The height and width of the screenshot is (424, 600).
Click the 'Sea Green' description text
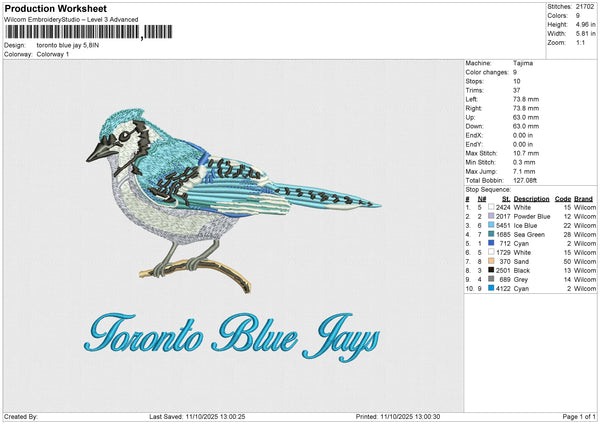tap(529, 235)
